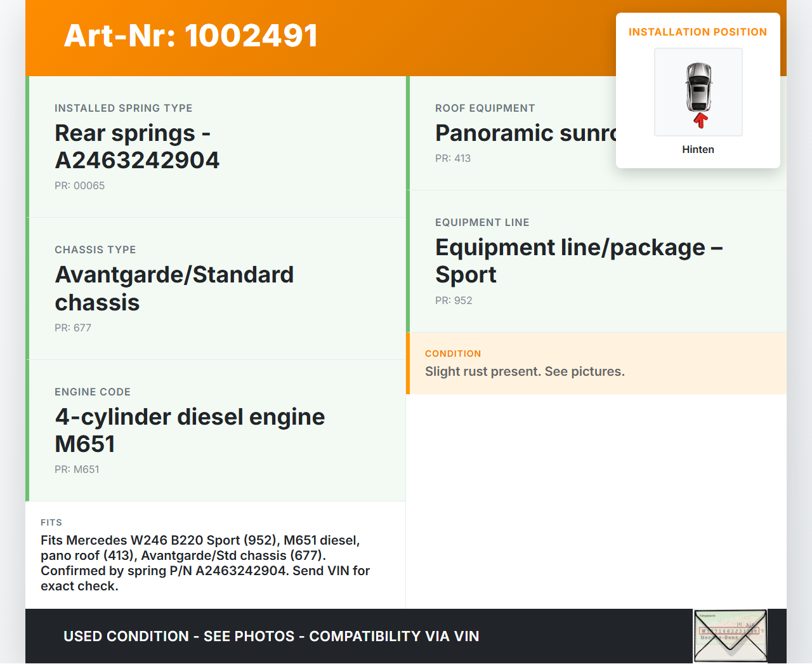The width and height of the screenshot is (812, 664).
Task: Select the PR: 413 code
Action: (x=453, y=158)
